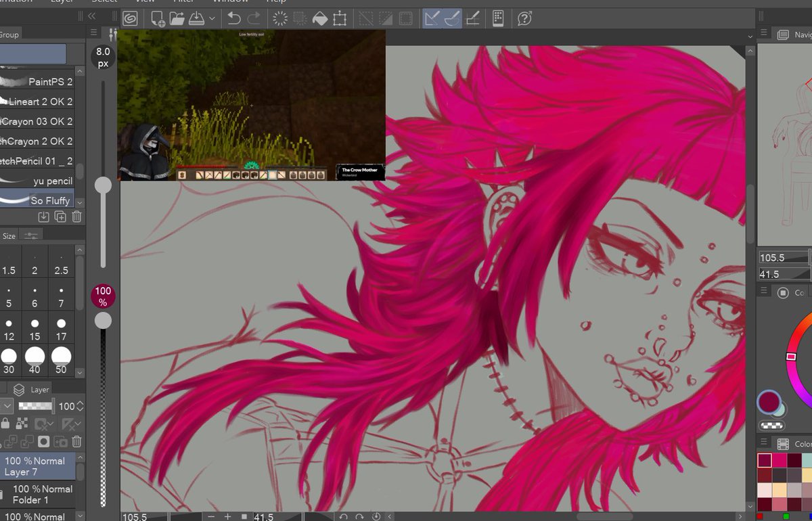Save the current drawing
Image resolution: width=812 pixels, height=521 pixels.
pyautogui.click(x=197, y=18)
